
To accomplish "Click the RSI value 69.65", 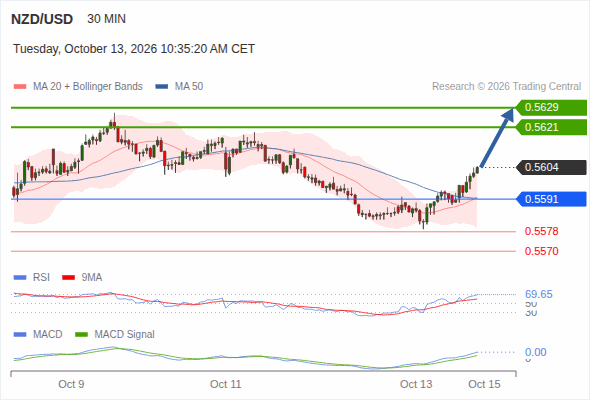I will (x=539, y=294).
